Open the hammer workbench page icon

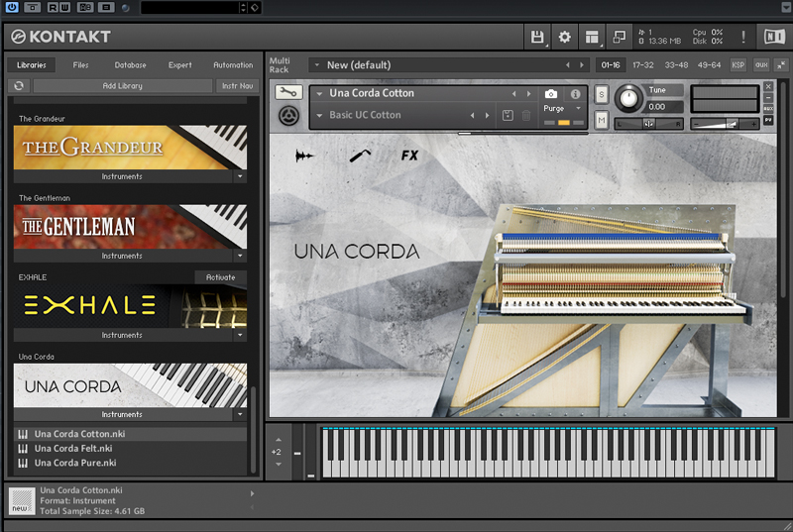pyautogui.click(x=360, y=156)
